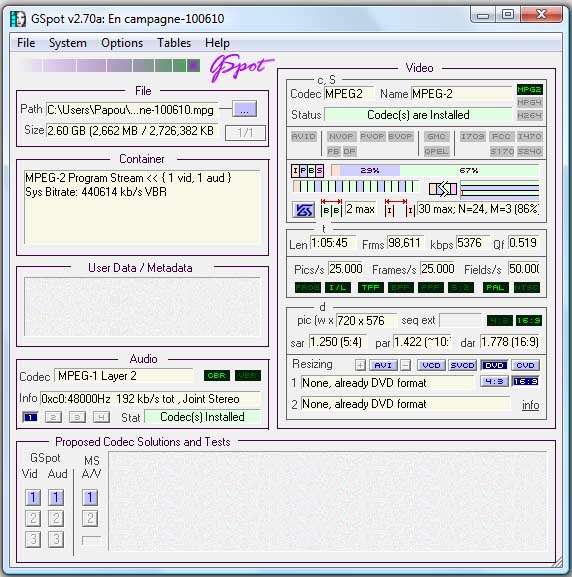Click the Path text field

pyautogui.click(x=132, y=110)
